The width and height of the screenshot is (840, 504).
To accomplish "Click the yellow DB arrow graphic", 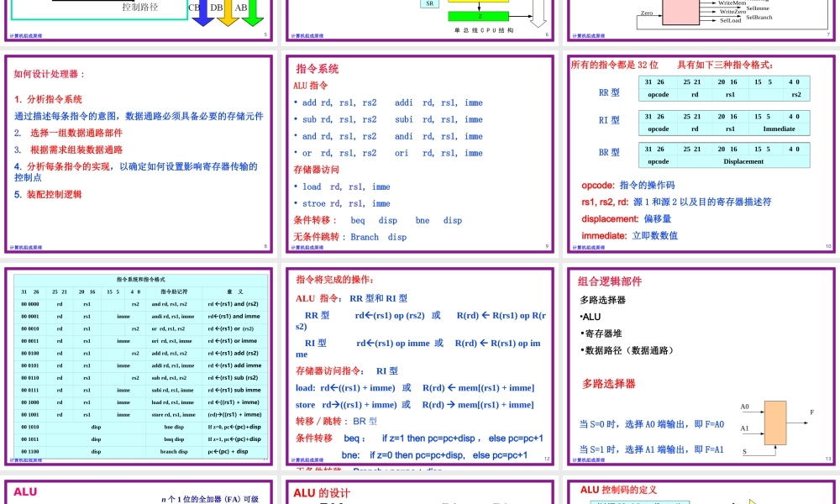I will tap(228, 13).
